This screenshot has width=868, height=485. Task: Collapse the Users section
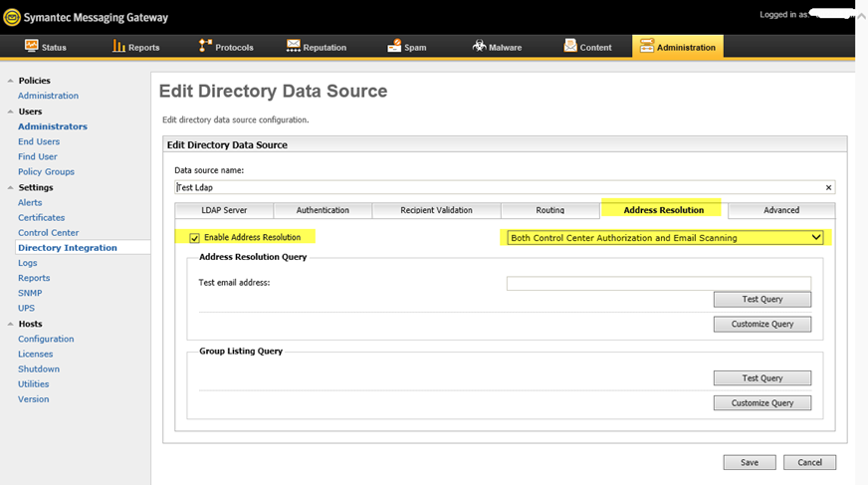tap(10, 112)
